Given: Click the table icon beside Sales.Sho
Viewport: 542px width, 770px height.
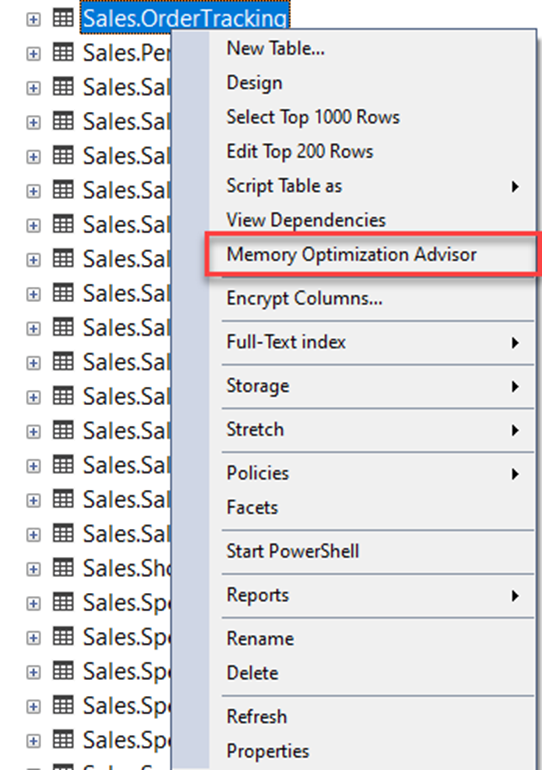Looking at the screenshot, I should 63,568.
